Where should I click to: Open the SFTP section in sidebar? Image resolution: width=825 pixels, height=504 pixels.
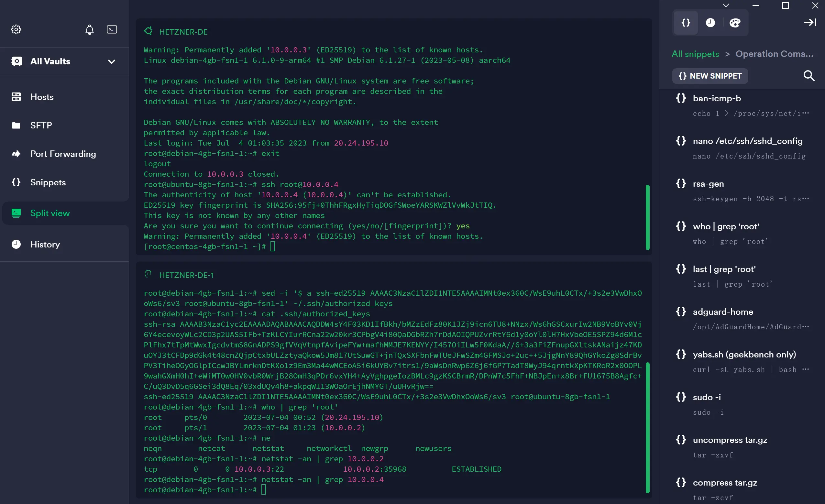pyautogui.click(x=41, y=125)
